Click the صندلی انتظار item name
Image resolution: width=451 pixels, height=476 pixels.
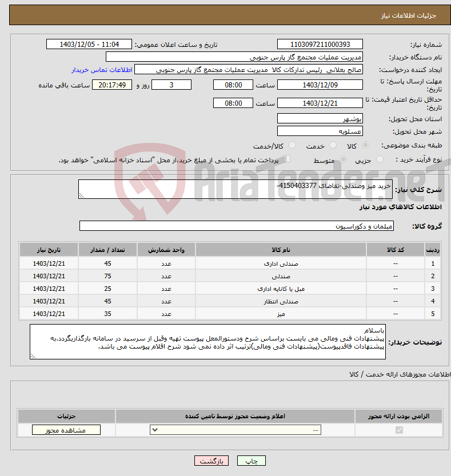281,302
